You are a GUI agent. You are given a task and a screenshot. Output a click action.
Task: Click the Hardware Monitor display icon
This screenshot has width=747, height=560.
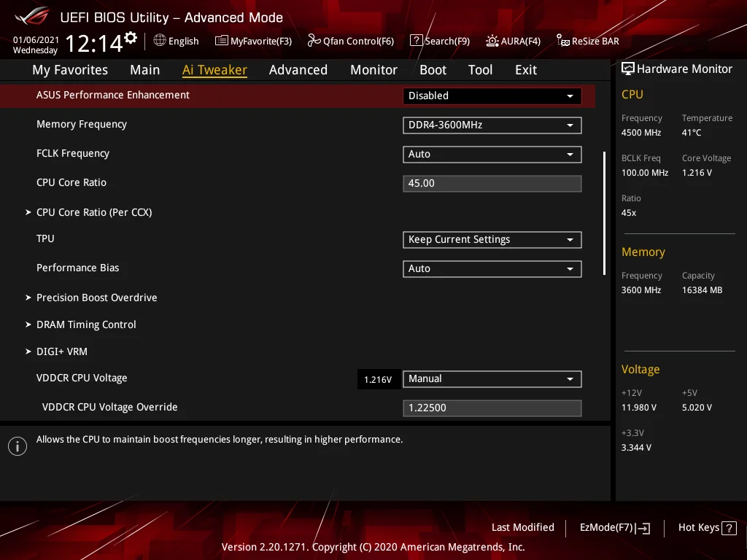pos(628,69)
